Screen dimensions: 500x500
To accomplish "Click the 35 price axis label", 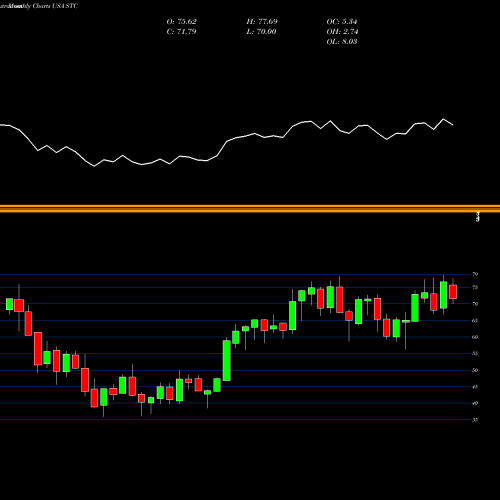I will click(475, 420).
